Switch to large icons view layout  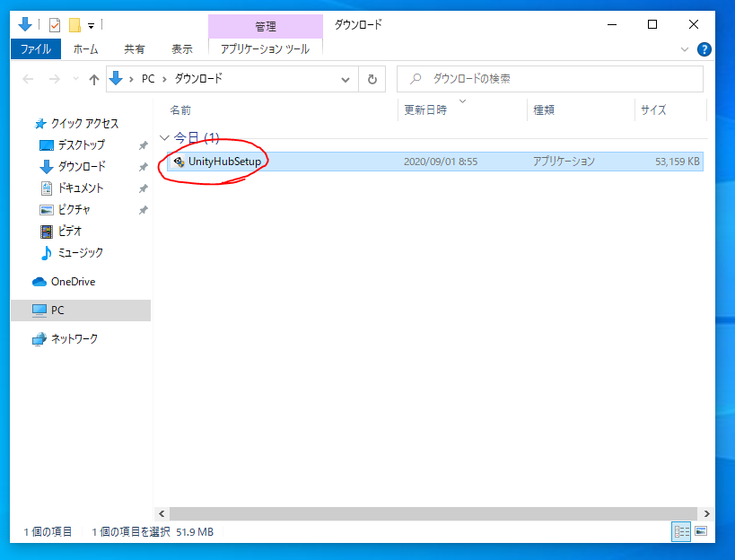click(701, 531)
